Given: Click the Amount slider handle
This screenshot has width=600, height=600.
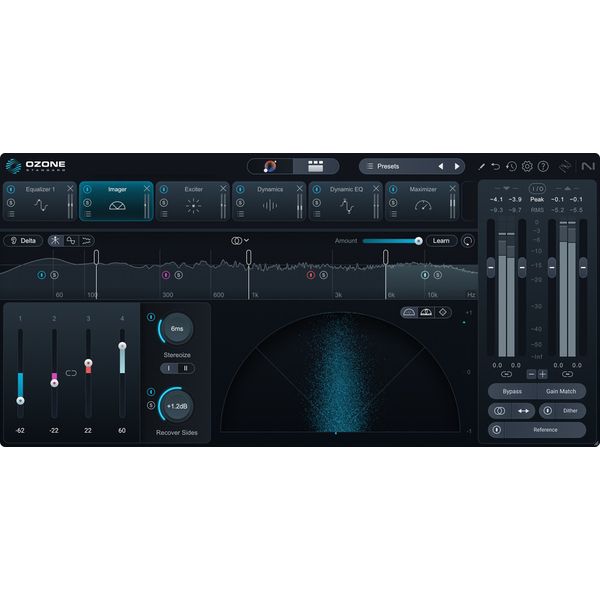Looking at the screenshot, I should (419, 241).
